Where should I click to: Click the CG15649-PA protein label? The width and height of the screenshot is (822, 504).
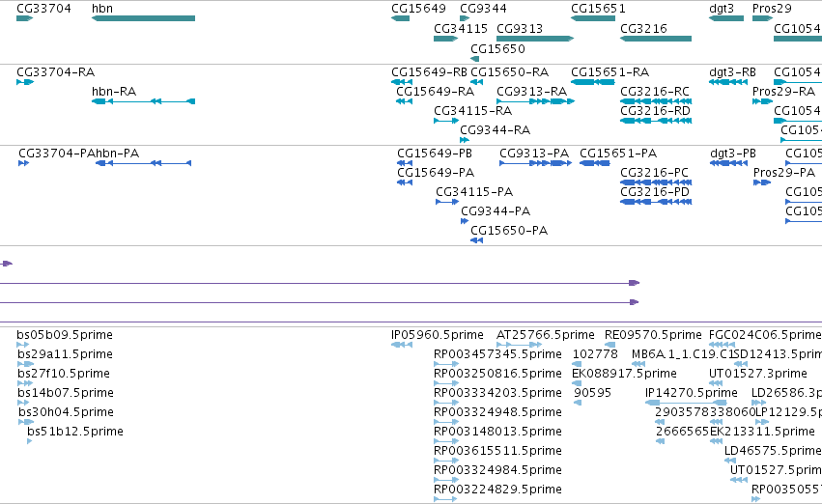tap(436, 173)
